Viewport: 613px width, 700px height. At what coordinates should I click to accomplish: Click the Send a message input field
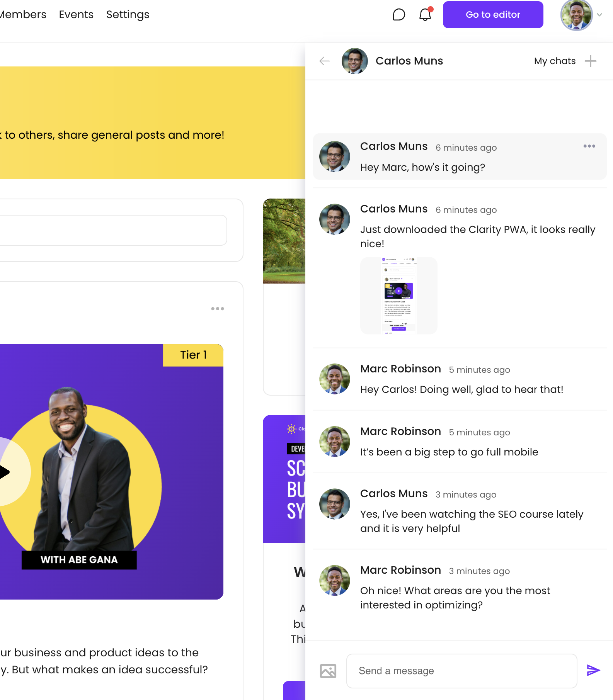pos(461,671)
